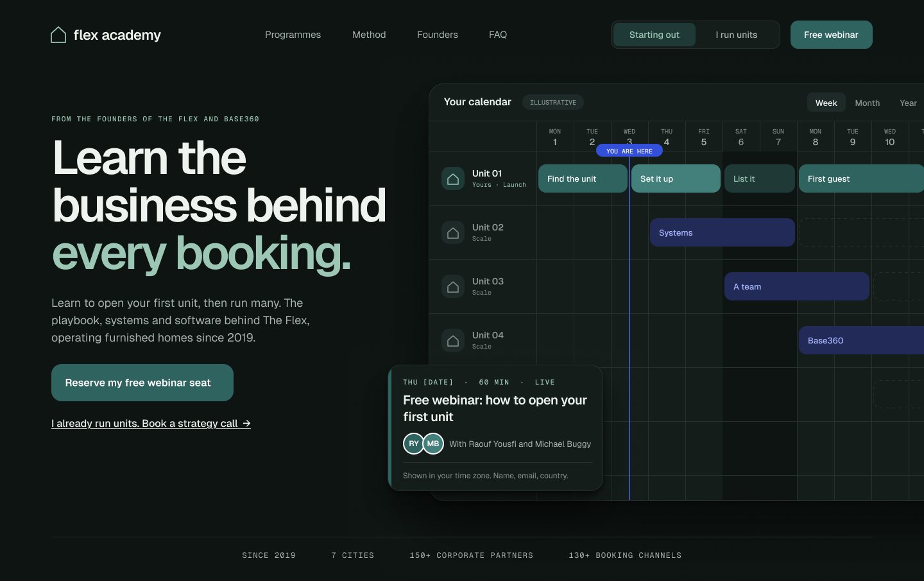The height and width of the screenshot is (581, 924).
Task: Go to the Founders nav link
Action: coord(438,35)
